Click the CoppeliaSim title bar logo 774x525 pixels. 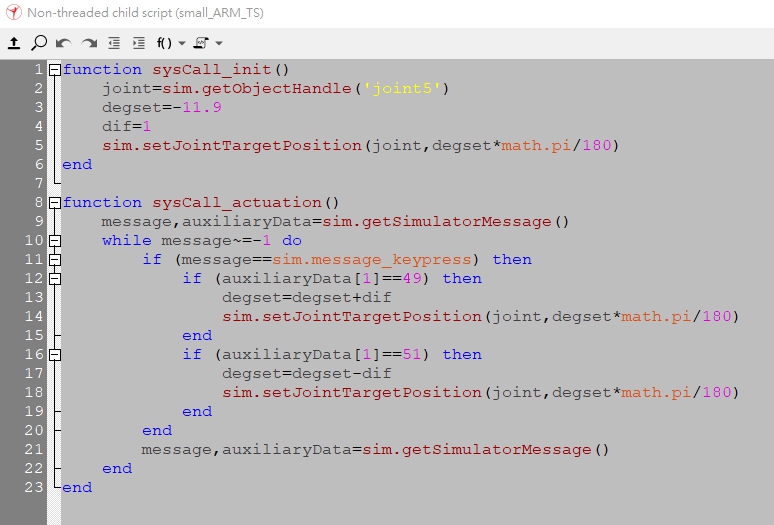[13, 12]
